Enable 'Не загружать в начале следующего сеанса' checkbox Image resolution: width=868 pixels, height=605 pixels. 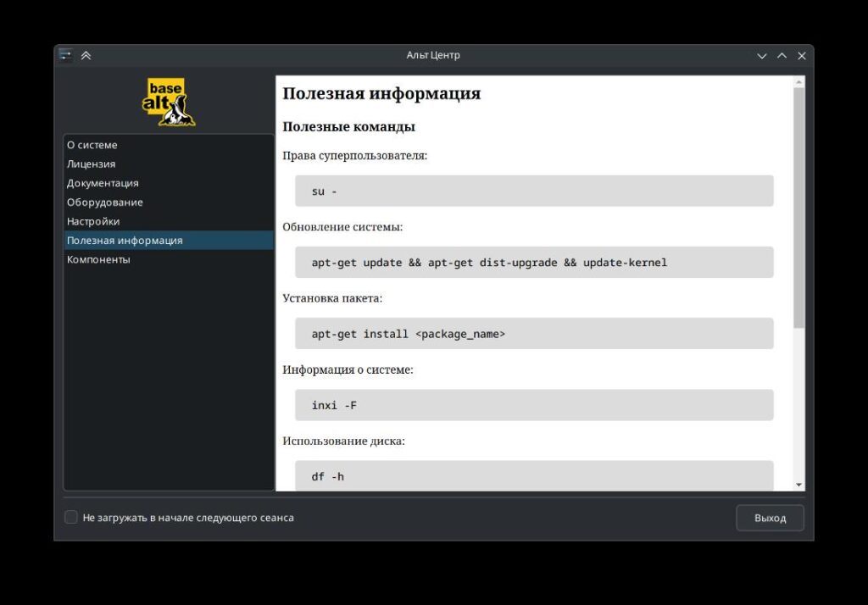pos(71,517)
